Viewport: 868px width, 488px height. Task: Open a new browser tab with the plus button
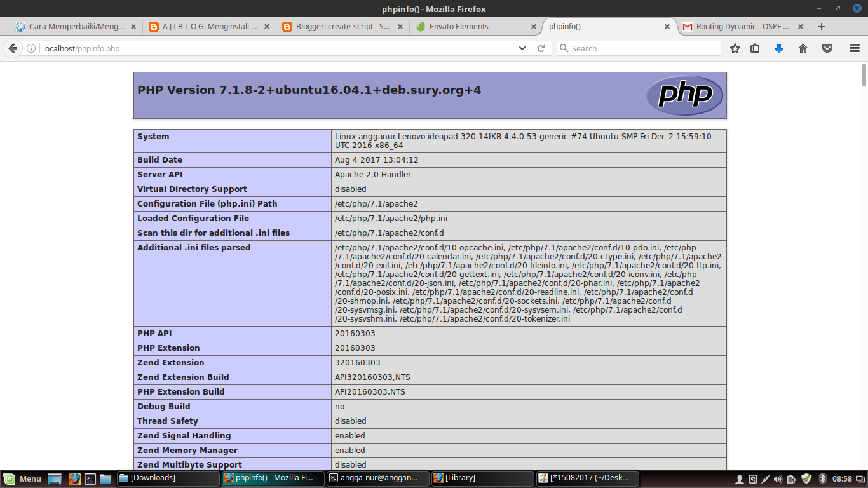[823, 27]
